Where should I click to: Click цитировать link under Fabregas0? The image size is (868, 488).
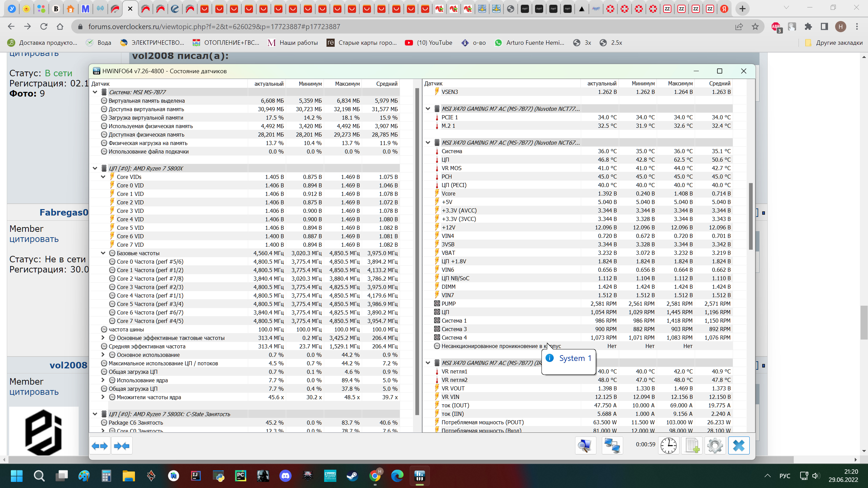click(x=34, y=239)
